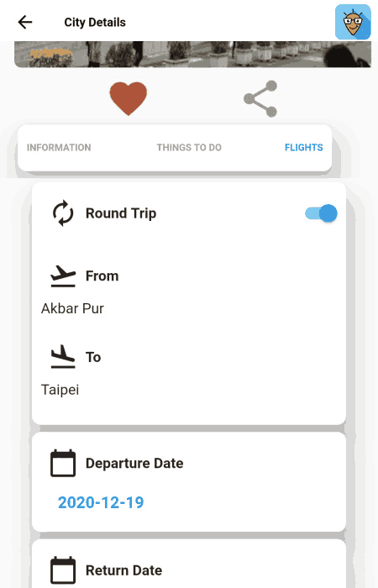The height and width of the screenshot is (588, 378).
Task: Click the Departure Date label
Action: 134,463
